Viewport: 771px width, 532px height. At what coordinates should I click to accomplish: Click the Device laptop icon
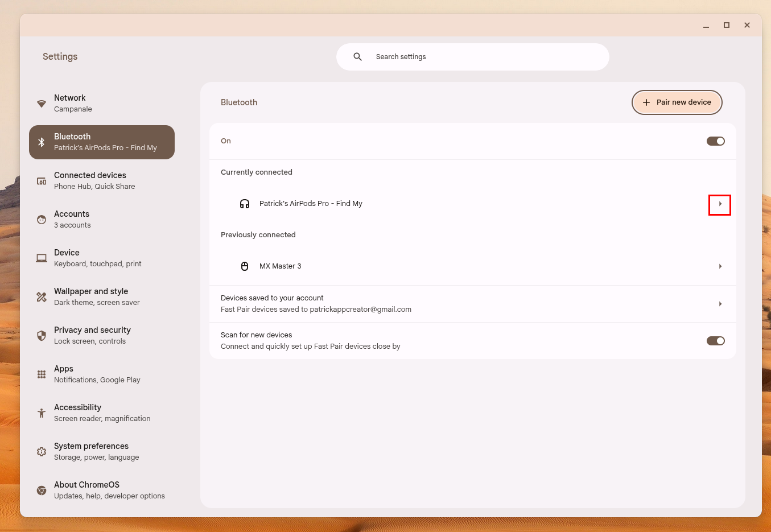42,258
